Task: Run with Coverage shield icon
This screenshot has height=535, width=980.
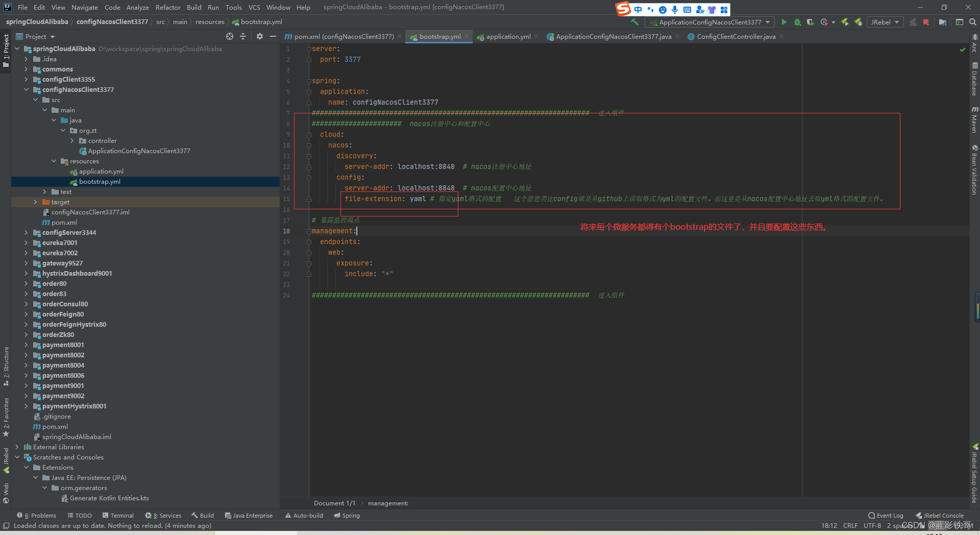Action: 811,22
